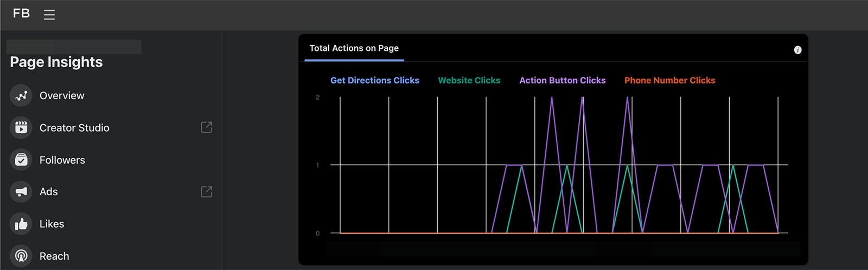Viewport: 868px width, 270px height.
Task: Toggle Get Directions Clicks legend series
Action: (374, 80)
